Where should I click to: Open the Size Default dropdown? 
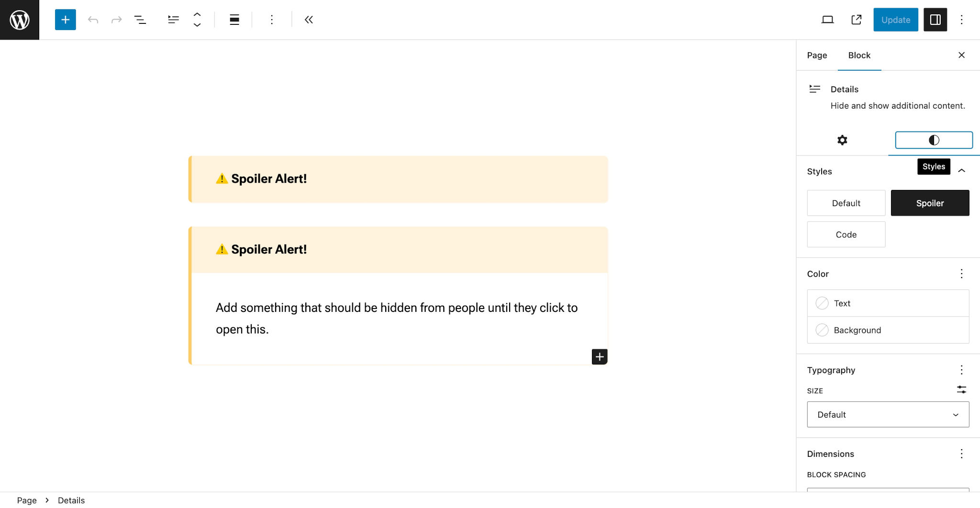coord(888,414)
